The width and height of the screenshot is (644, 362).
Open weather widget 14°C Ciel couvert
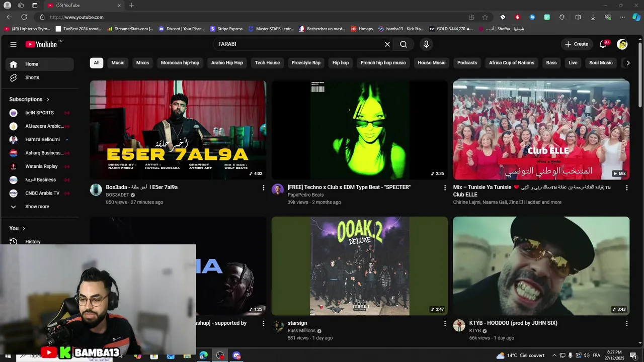[520, 355]
